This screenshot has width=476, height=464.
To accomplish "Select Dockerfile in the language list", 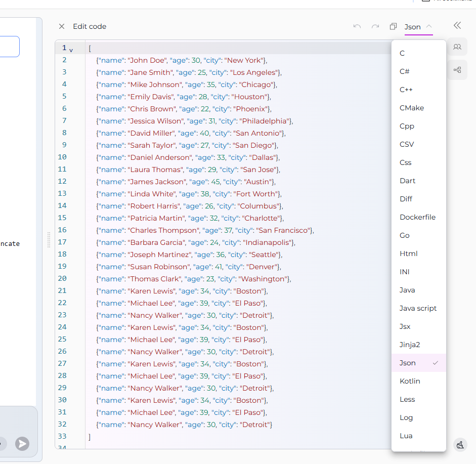I will (417, 217).
